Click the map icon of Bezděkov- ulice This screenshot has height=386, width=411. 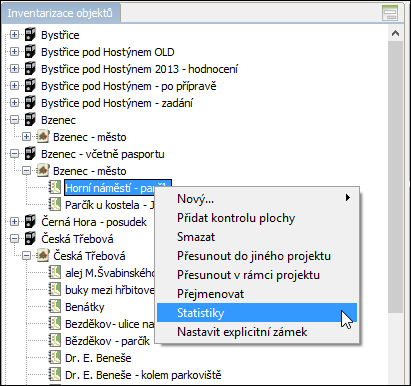point(54,323)
